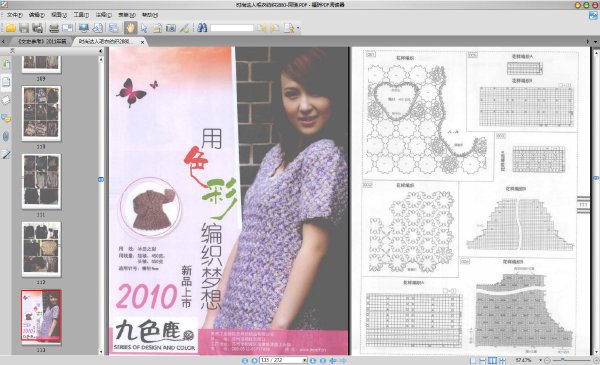
Task: Click the monitor full-screen icon in toolbar
Action: (x=84, y=28)
